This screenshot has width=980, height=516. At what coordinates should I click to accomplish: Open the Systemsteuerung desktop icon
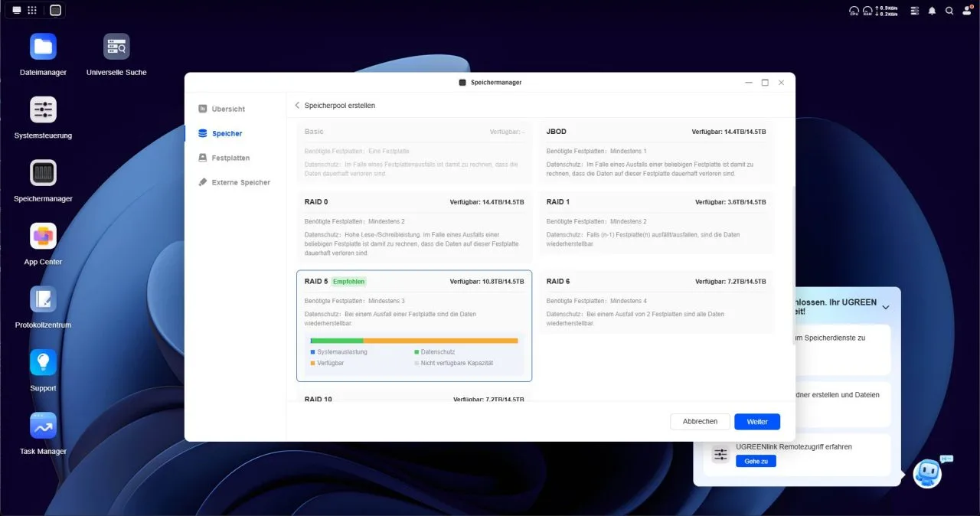43,109
